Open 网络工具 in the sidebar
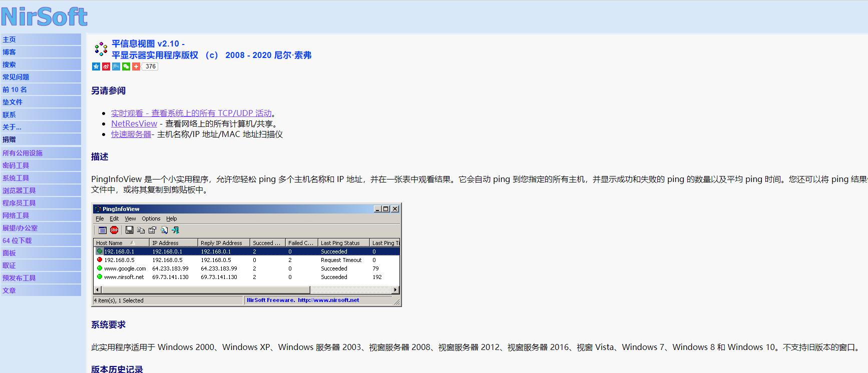The image size is (868, 373). pos(41,215)
